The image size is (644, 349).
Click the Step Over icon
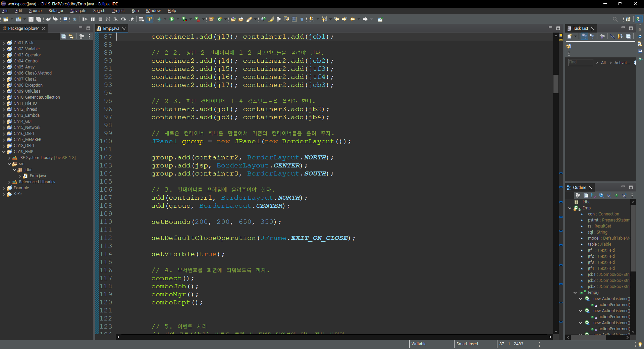123,19
